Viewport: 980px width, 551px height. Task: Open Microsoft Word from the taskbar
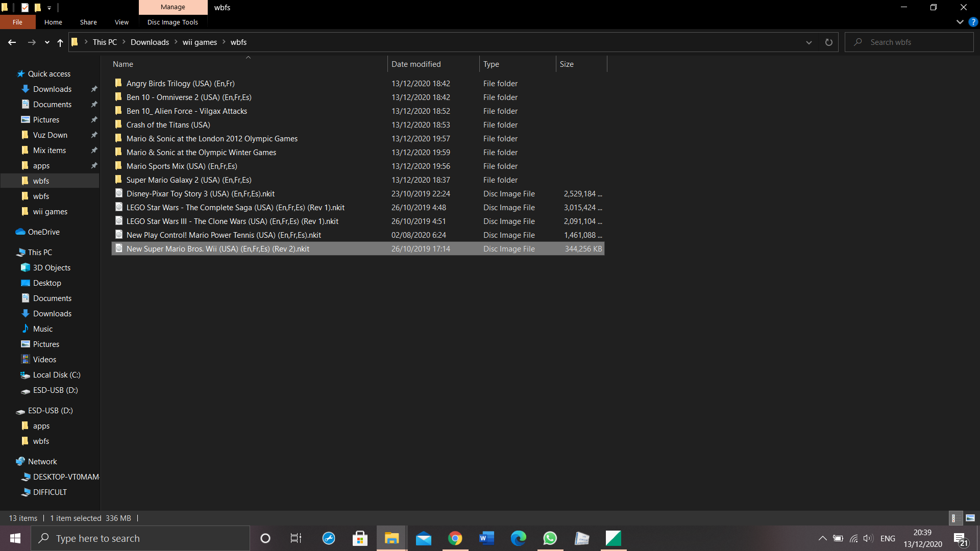487,538
